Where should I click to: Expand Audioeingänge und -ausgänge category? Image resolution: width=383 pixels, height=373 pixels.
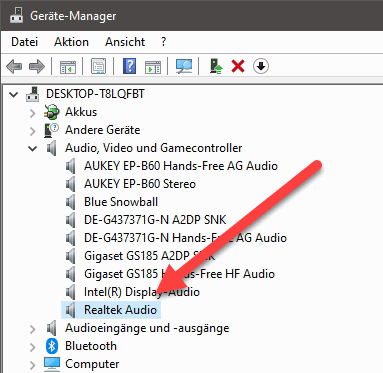pos(33,329)
